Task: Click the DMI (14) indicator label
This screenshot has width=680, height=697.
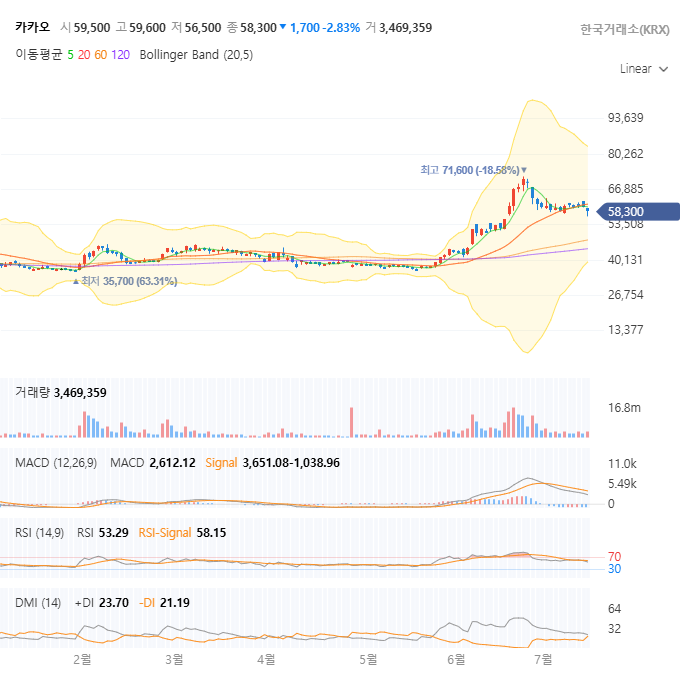Action: coord(38,603)
